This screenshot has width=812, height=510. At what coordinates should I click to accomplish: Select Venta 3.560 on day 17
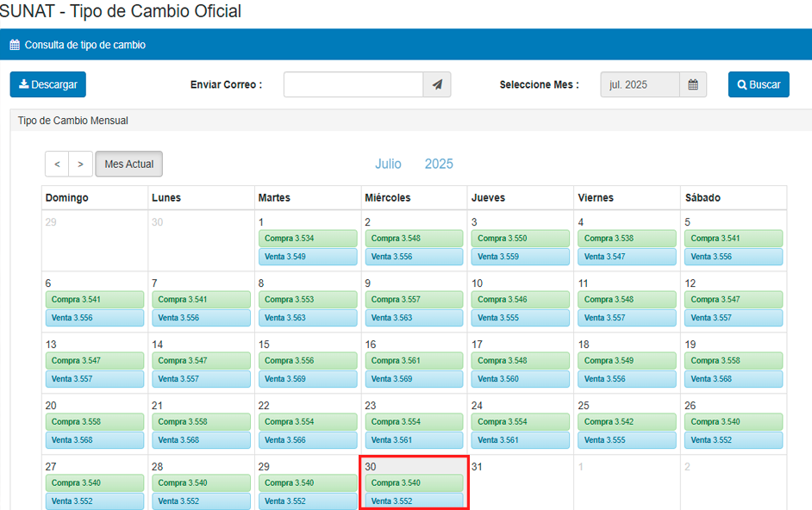521,378
